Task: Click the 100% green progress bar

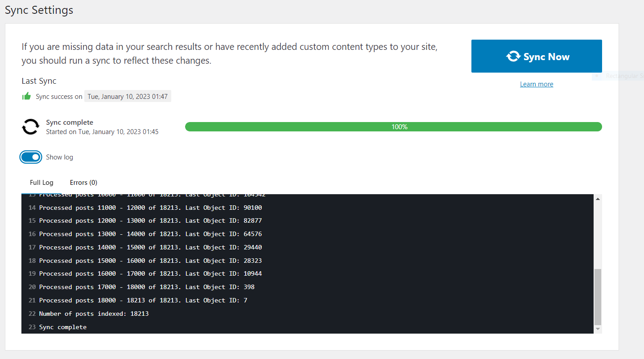Action: (x=393, y=126)
